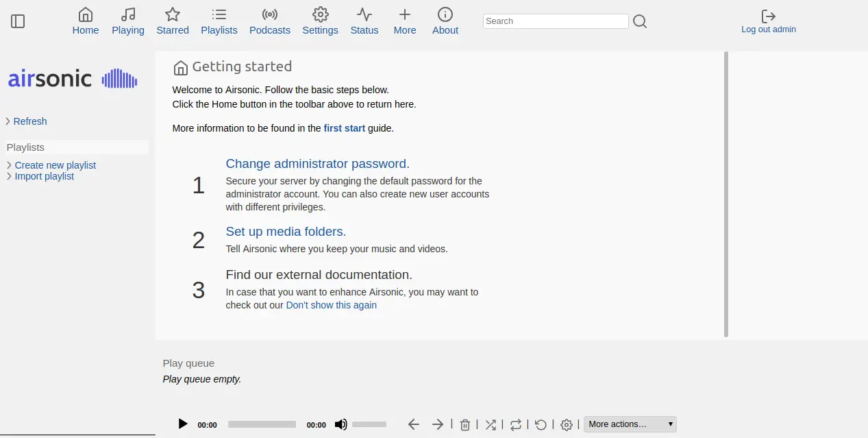The image size is (868, 438).
Task: Adjust the song progress bar
Action: point(262,424)
